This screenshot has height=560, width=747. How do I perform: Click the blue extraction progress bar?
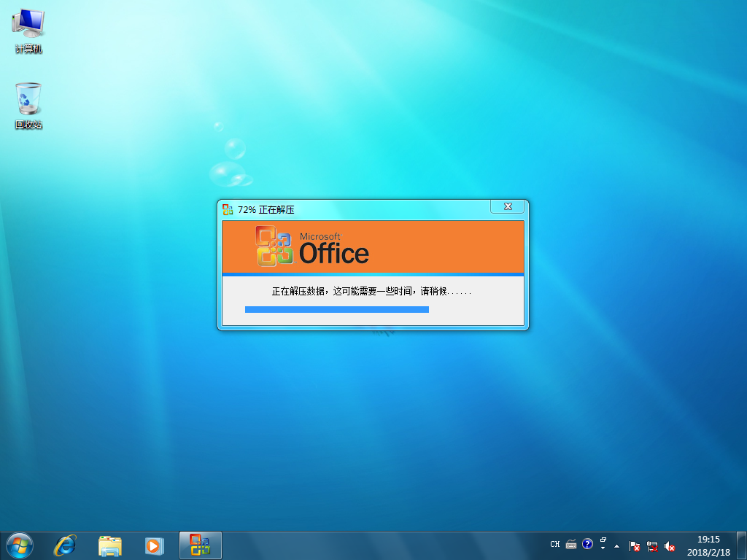point(337,309)
